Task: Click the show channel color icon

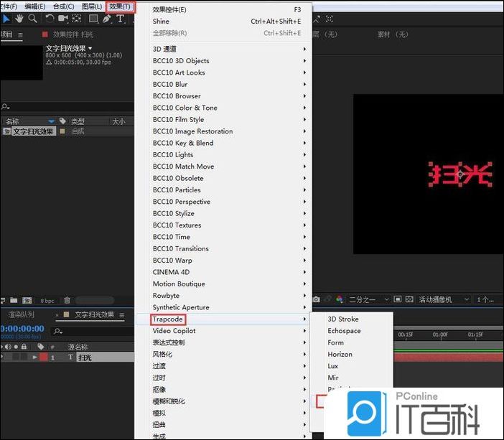Action: 339,299
